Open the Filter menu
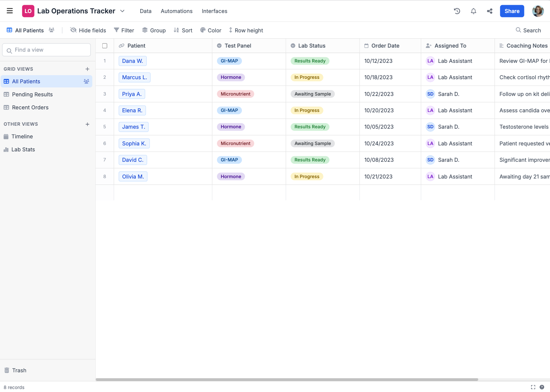This screenshot has height=392, width=550. pyautogui.click(x=124, y=30)
